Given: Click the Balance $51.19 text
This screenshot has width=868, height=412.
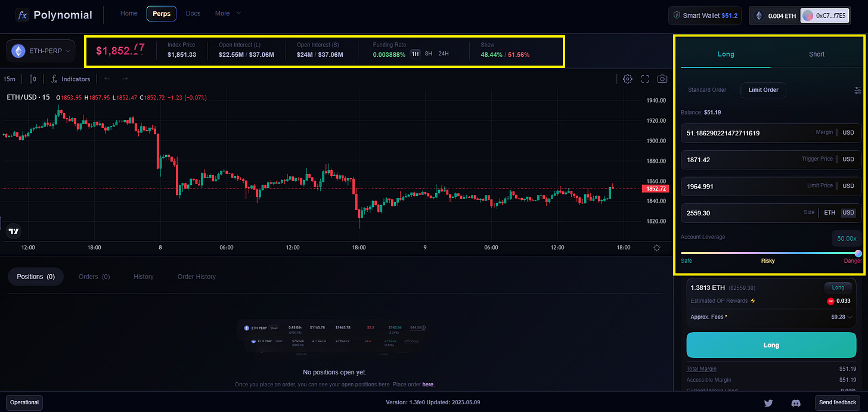Looking at the screenshot, I should (701, 112).
